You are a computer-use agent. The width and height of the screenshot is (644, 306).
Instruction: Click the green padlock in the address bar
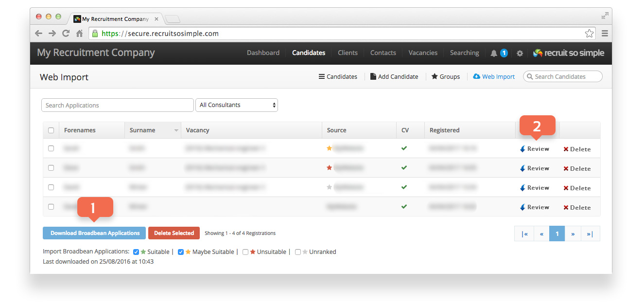(95, 34)
